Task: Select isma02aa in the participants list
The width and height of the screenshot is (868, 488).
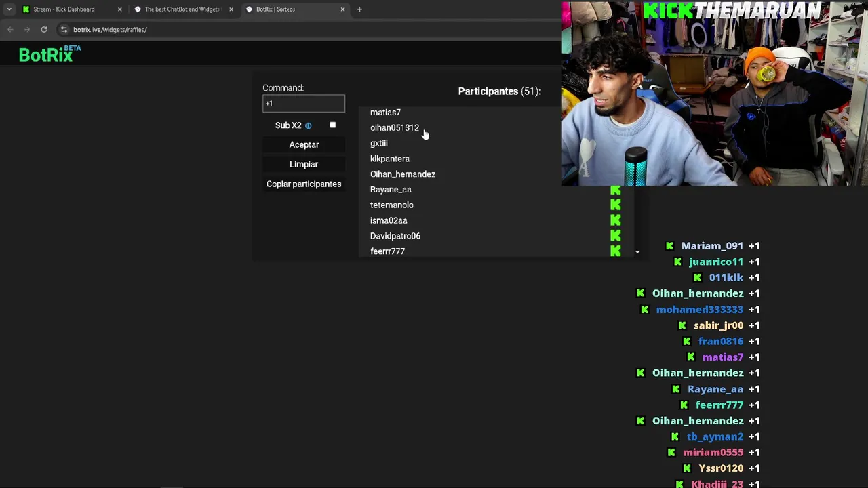Action: pyautogui.click(x=389, y=220)
